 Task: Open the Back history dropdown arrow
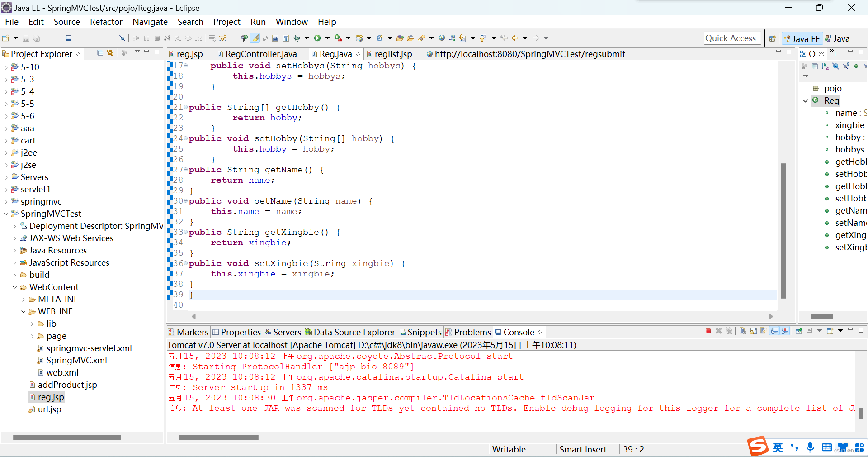click(x=525, y=38)
